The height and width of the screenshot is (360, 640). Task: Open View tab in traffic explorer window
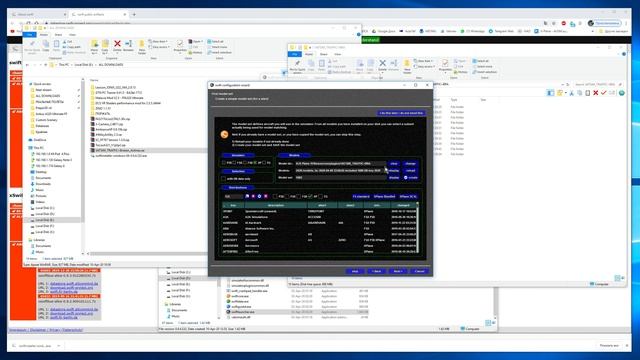[x=338, y=54]
